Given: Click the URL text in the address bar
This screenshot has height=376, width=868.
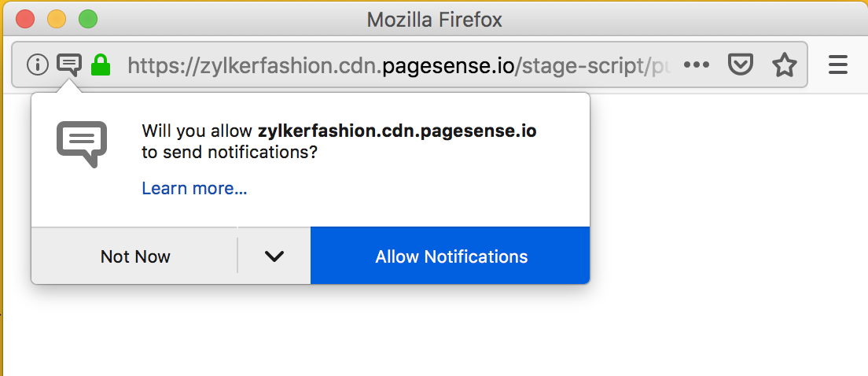Looking at the screenshot, I should tap(393, 65).
